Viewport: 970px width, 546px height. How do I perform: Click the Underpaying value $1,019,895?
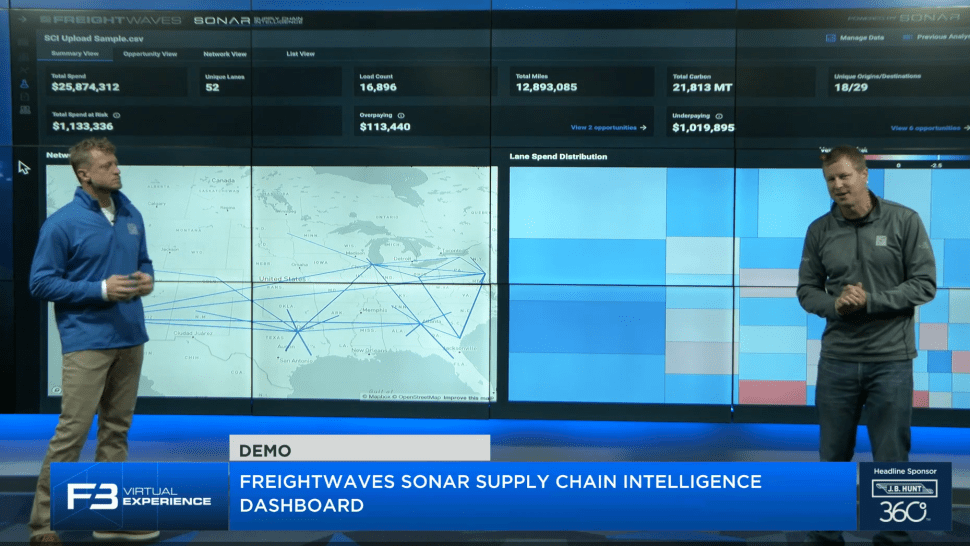[x=703, y=127]
